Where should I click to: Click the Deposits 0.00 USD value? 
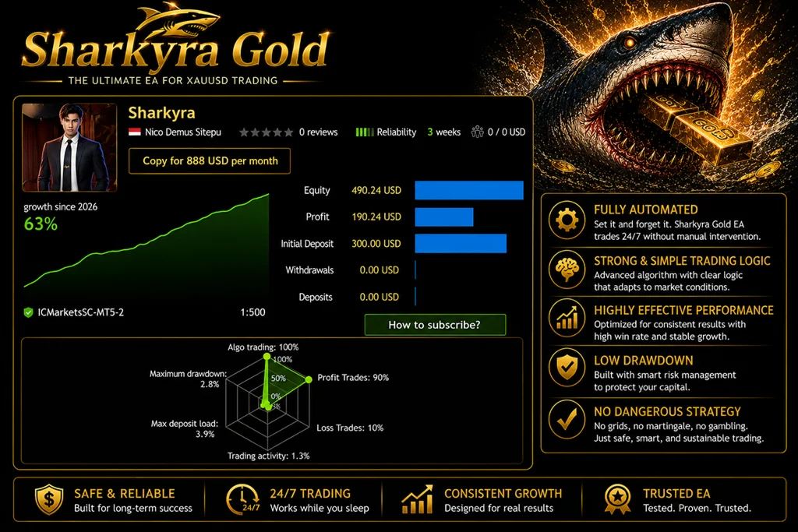click(x=380, y=297)
